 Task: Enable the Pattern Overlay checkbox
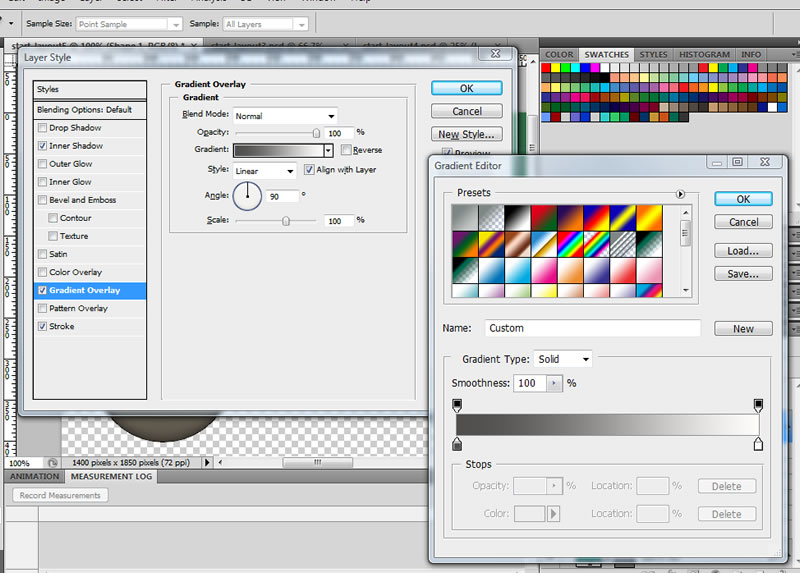click(42, 308)
